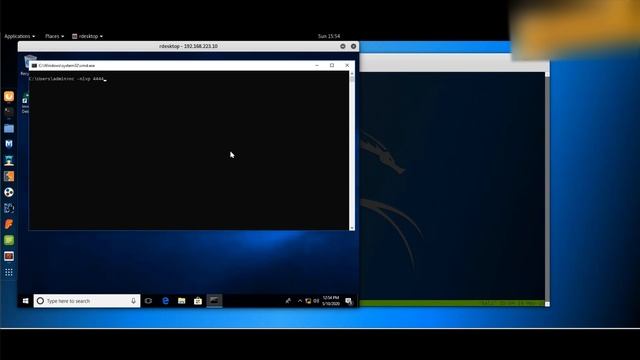Click the cmd.exe window title bar icon

pyautogui.click(x=34, y=65)
